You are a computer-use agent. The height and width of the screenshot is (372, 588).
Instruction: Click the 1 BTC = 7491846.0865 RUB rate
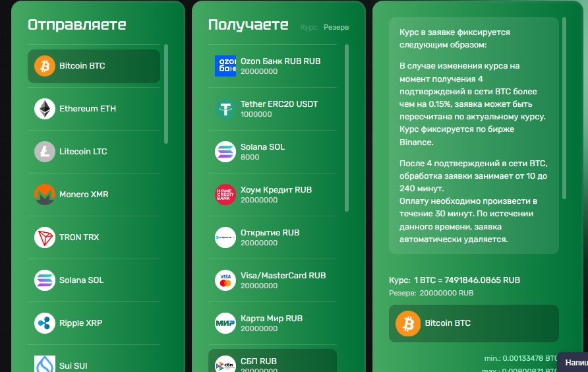pyautogui.click(x=467, y=280)
